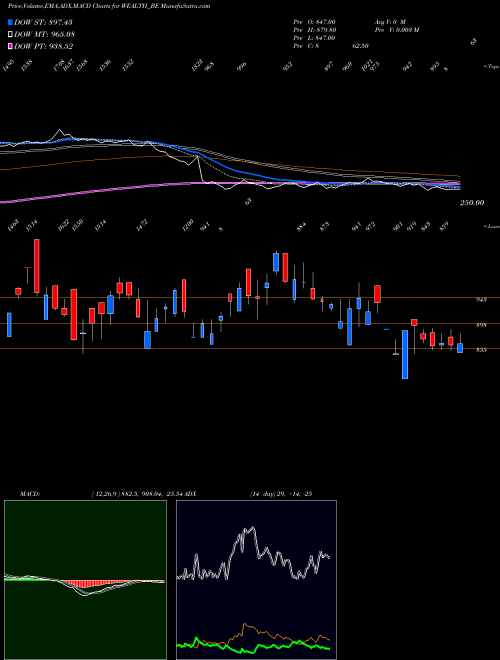The height and width of the screenshot is (660, 500).
Task: Click the '1493' tops label
Action: click(x=8, y=65)
